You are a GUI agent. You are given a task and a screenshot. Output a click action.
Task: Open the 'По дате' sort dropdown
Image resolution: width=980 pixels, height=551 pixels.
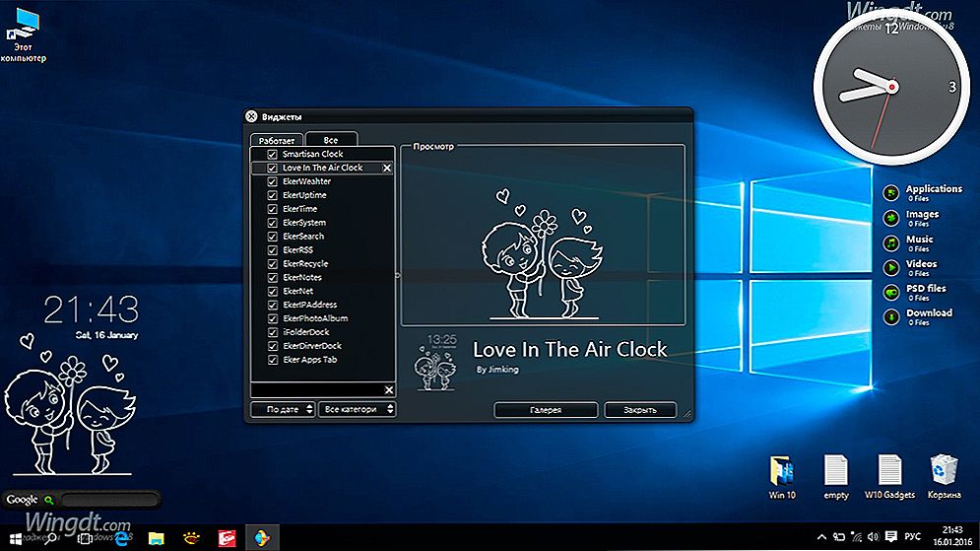point(283,409)
